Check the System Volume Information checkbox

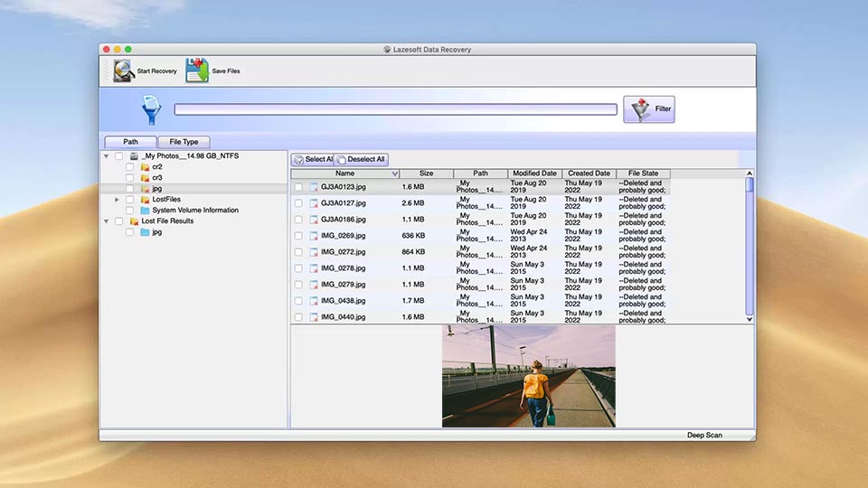click(129, 211)
